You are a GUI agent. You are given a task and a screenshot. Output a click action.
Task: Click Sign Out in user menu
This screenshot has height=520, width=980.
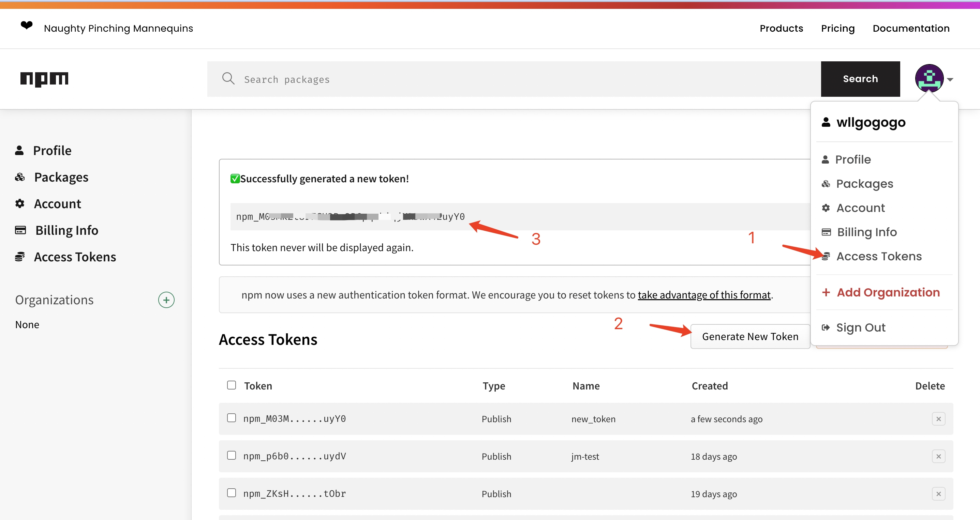(854, 328)
